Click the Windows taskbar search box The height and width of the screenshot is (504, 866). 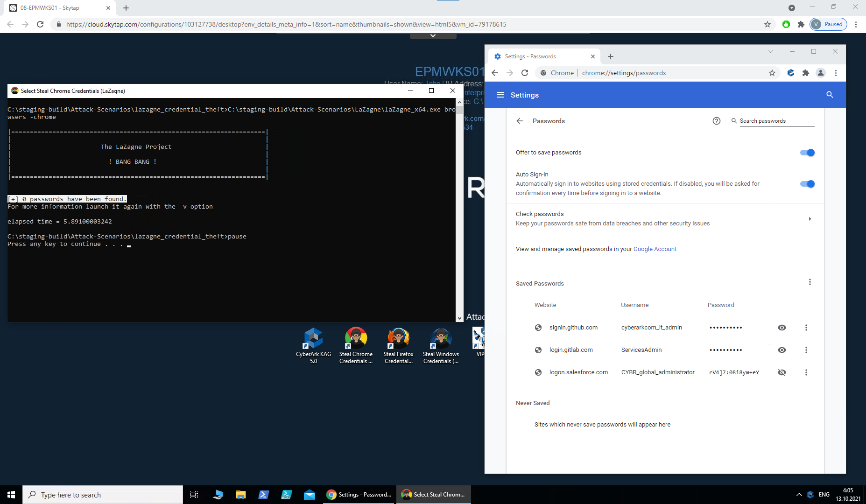103,495
